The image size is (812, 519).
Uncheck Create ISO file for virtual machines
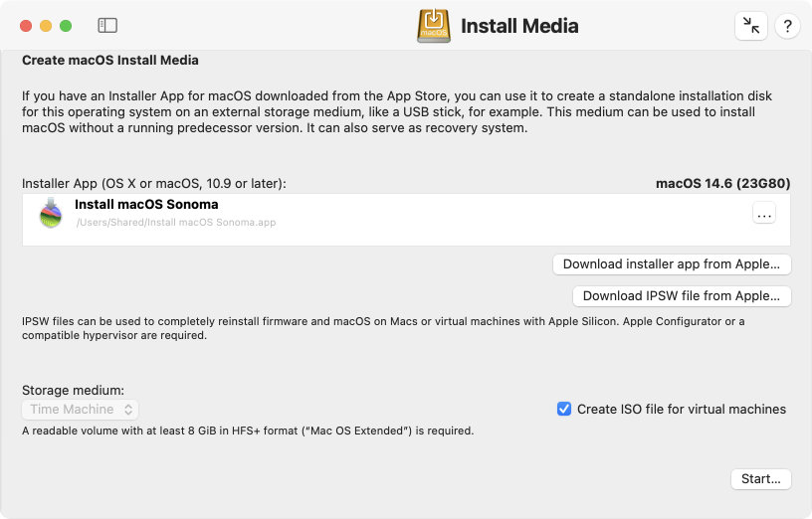coord(564,409)
